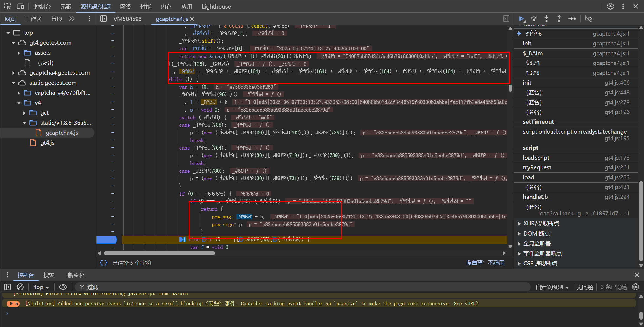Open the custom log level dropdown
The width and height of the screenshot is (644, 327).
coord(552,287)
